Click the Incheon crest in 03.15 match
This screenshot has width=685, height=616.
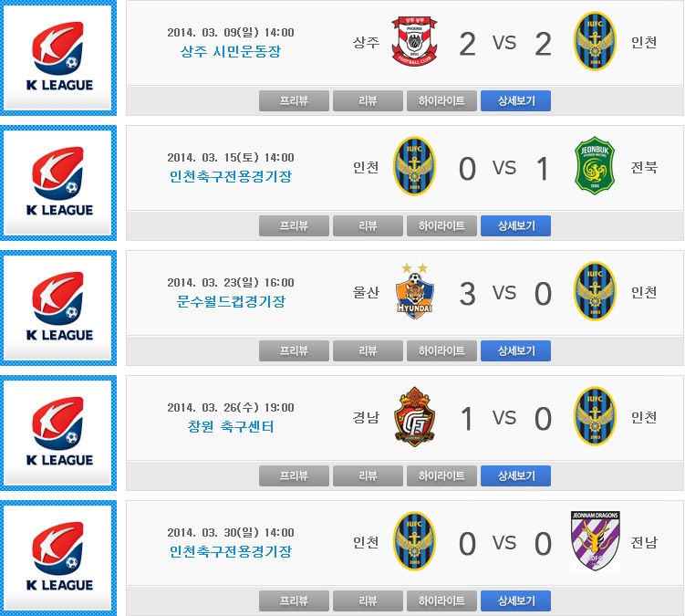[x=414, y=166]
